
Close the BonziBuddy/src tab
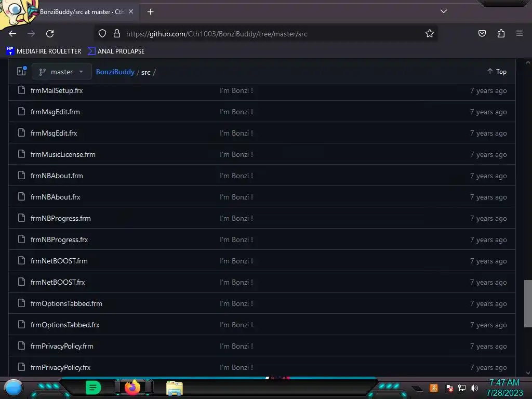[x=131, y=11]
